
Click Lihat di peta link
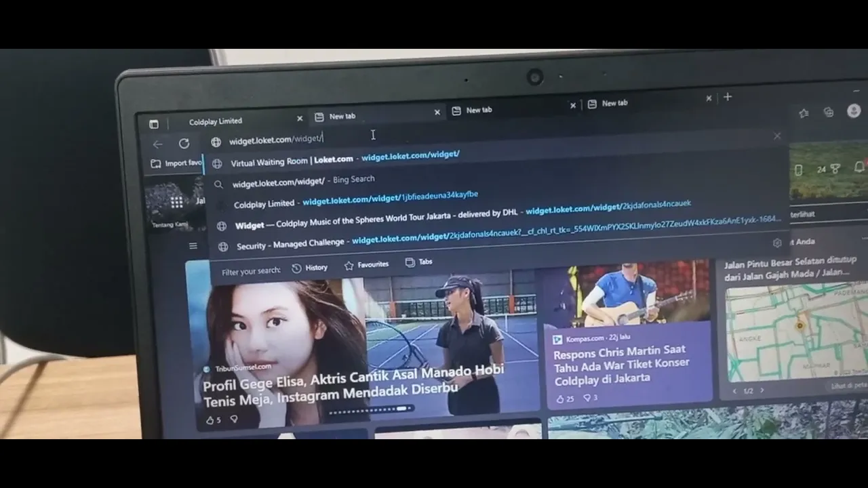pyautogui.click(x=849, y=386)
